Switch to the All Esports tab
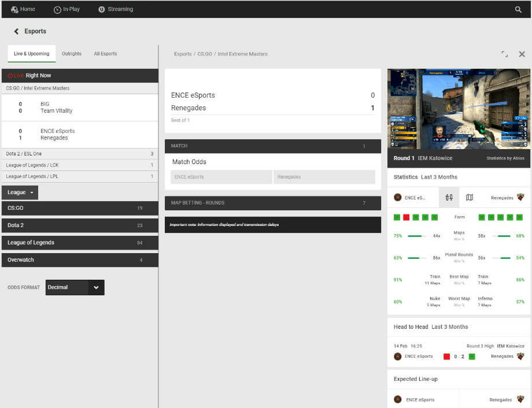 [x=105, y=54]
